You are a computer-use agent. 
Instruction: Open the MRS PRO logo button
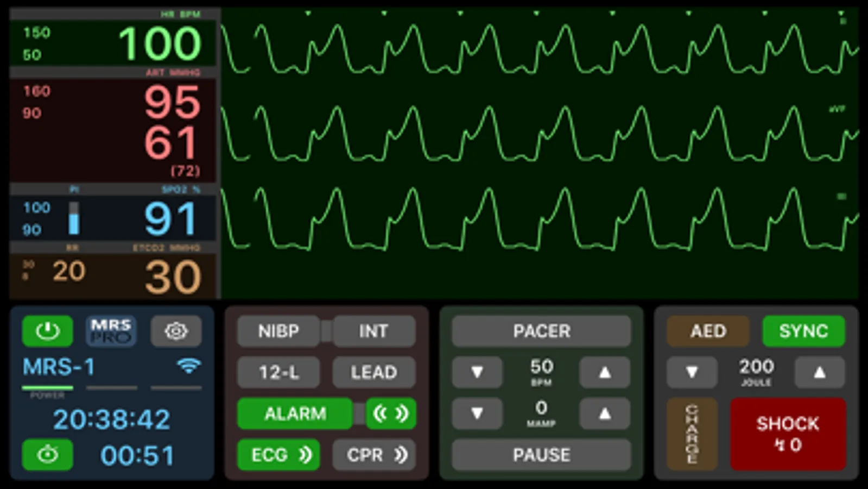[x=111, y=331]
